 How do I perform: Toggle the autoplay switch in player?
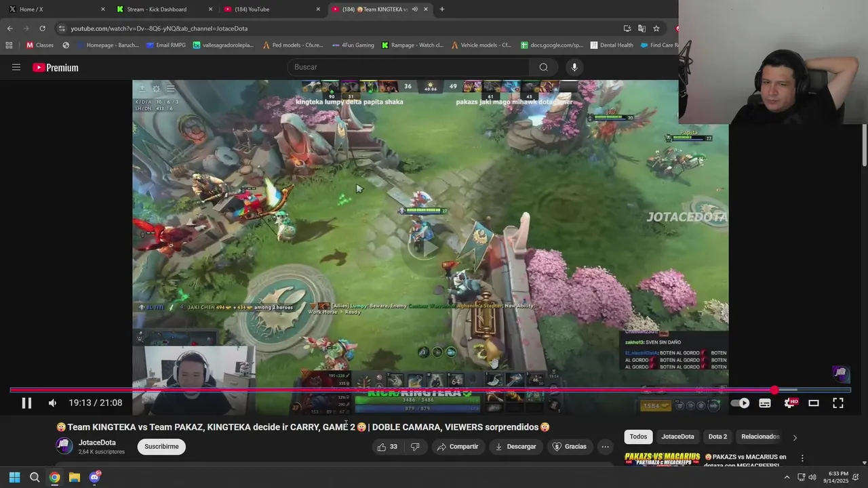click(740, 403)
